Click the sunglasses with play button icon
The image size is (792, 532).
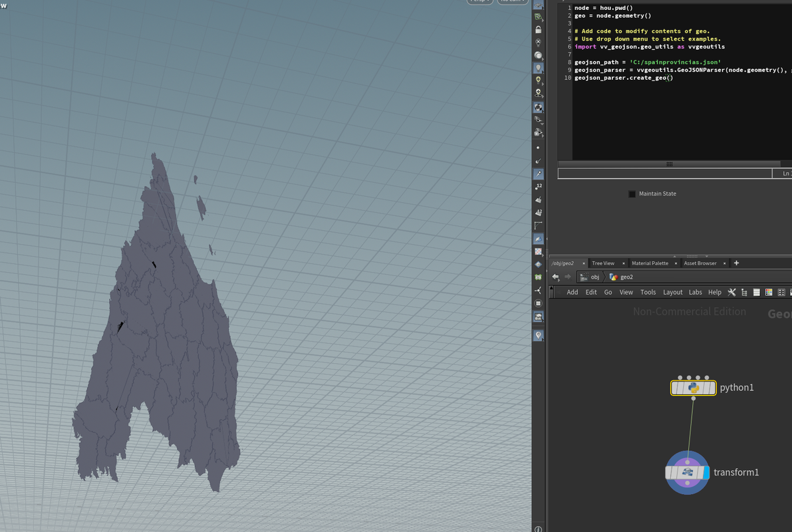(539, 132)
